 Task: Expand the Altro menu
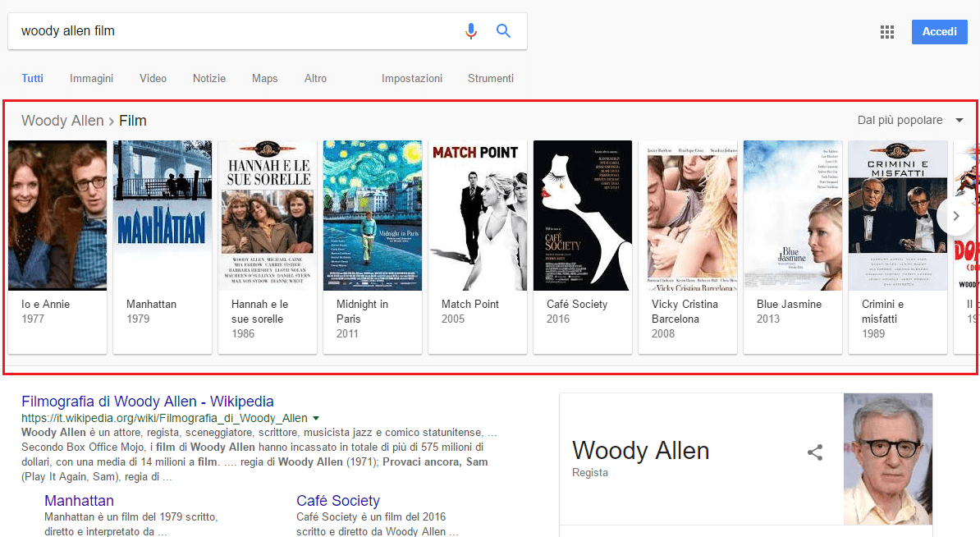(x=316, y=78)
